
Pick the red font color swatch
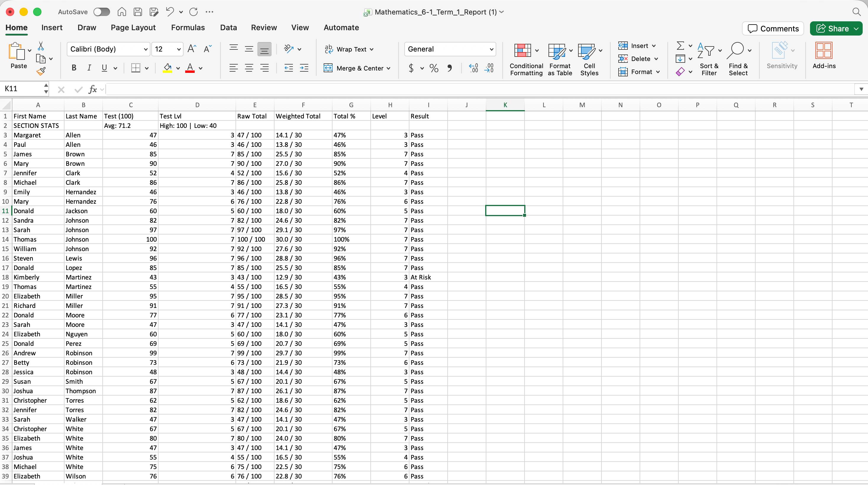pyautogui.click(x=190, y=71)
